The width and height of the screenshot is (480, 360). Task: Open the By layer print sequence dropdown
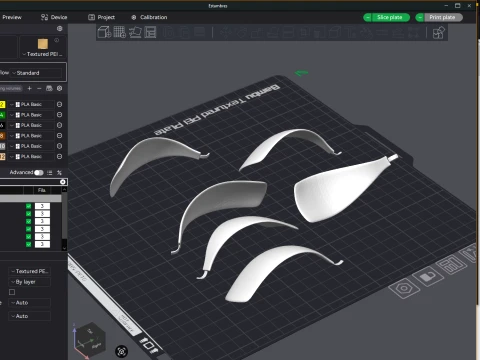[x=30, y=282]
